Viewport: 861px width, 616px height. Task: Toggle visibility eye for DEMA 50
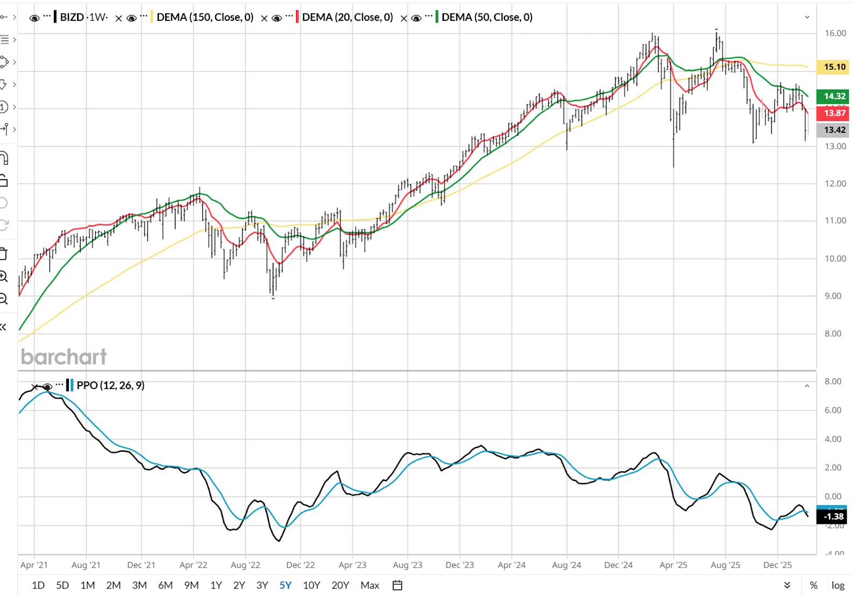point(416,18)
